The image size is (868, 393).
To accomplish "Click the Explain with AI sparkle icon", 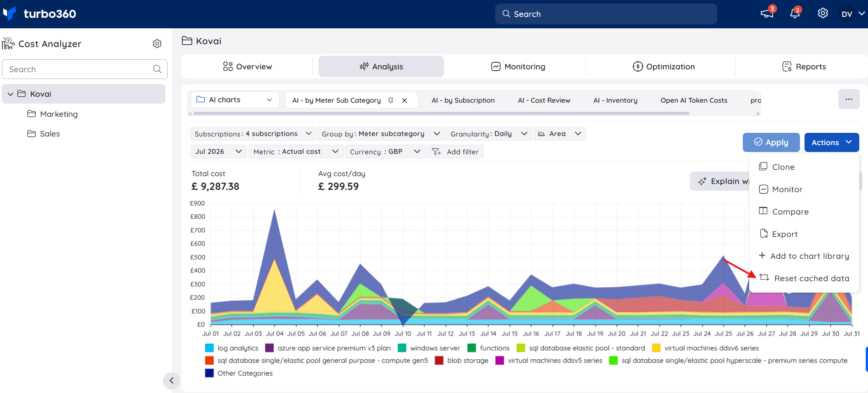I will [702, 181].
